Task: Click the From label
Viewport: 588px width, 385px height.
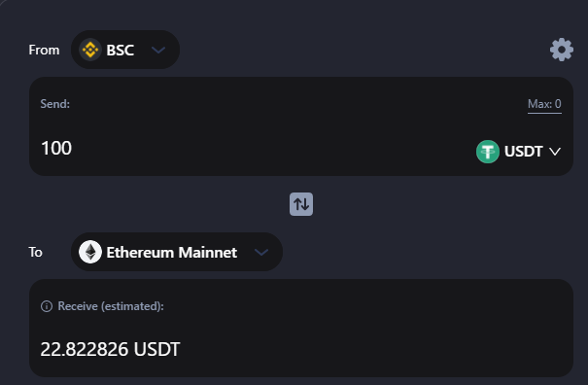Action: 45,50
